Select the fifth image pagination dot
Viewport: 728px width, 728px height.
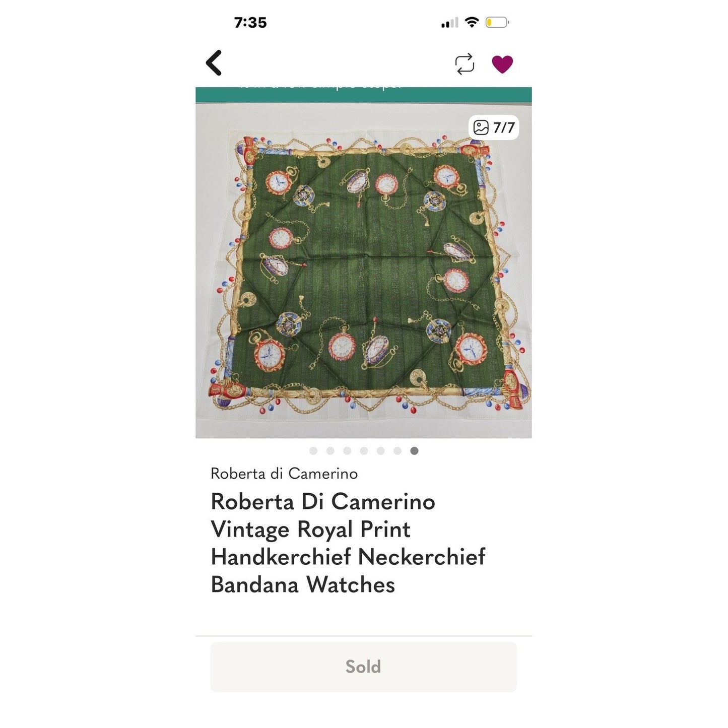tap(381, 451)
